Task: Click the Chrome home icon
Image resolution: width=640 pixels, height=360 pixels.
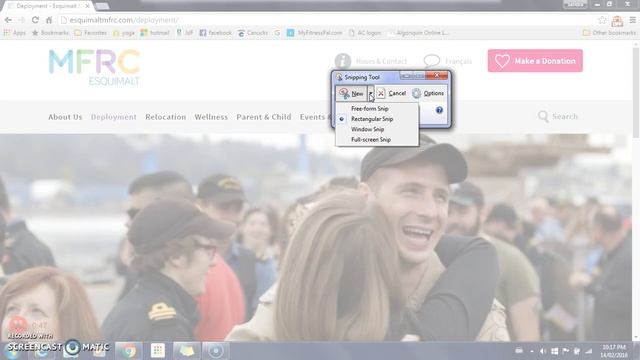Action: [x=49, y=20]
